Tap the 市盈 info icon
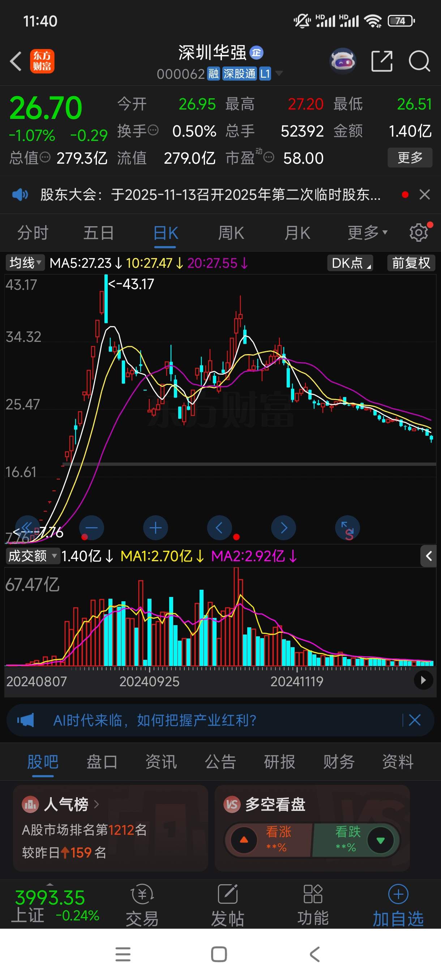Image resolution: width=441 pixels, height=980 pixels. 269,157
